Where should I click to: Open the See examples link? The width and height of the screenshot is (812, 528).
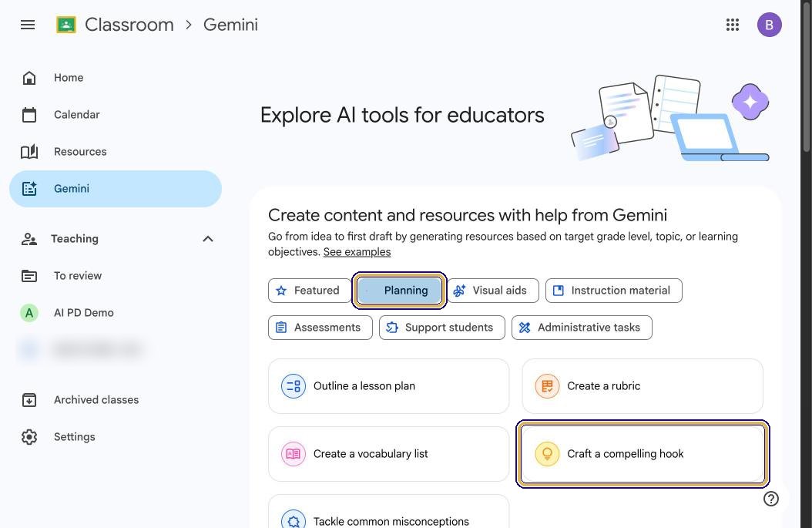point(357,252)
